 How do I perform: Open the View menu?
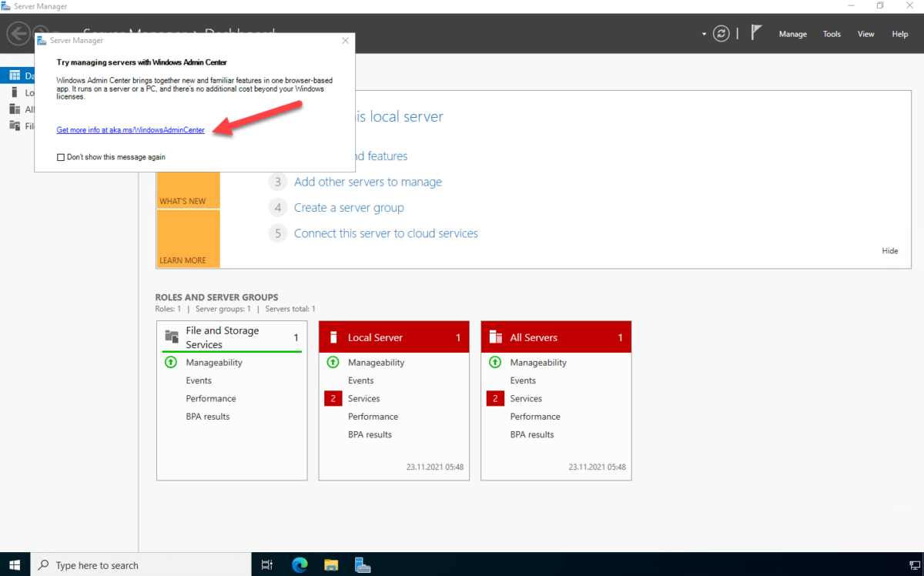[x=865, y=34]
